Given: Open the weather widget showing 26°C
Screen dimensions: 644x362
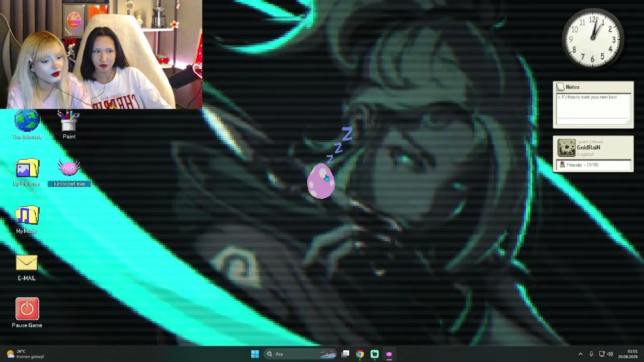Looking at the screenshot, I should pos(25,354).
